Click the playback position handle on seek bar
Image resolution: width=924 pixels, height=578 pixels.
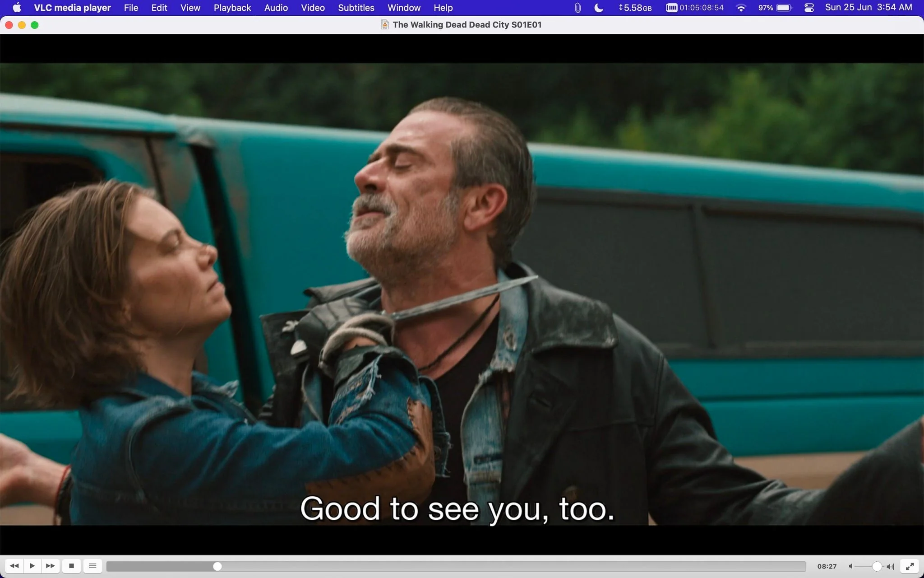pyautogui.click(x=217, y=566)
